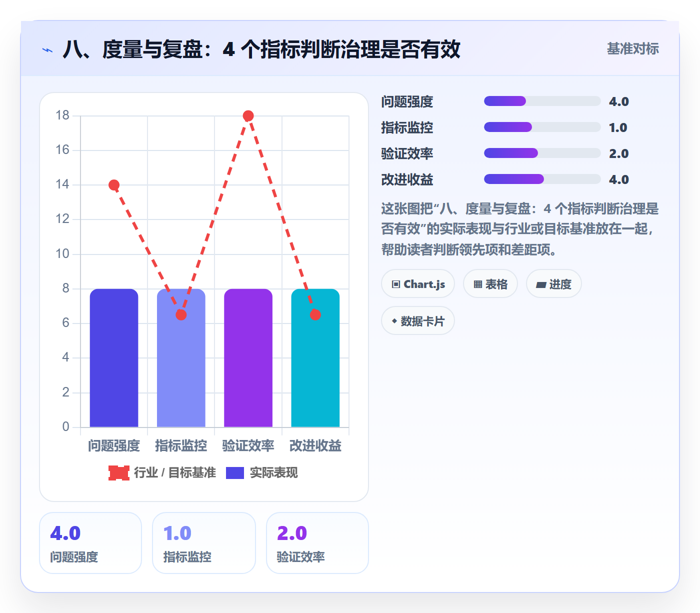Click the benchmark point on the 指标监控 bar
700x613 pixels.
tap(181, 314)
